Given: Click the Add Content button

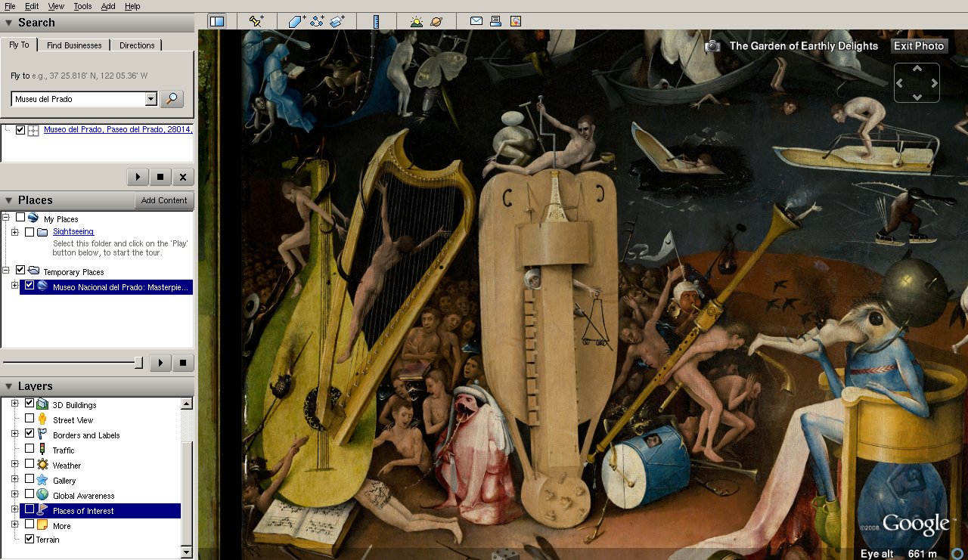Looking at the screenshot, I should coord(164,200).
